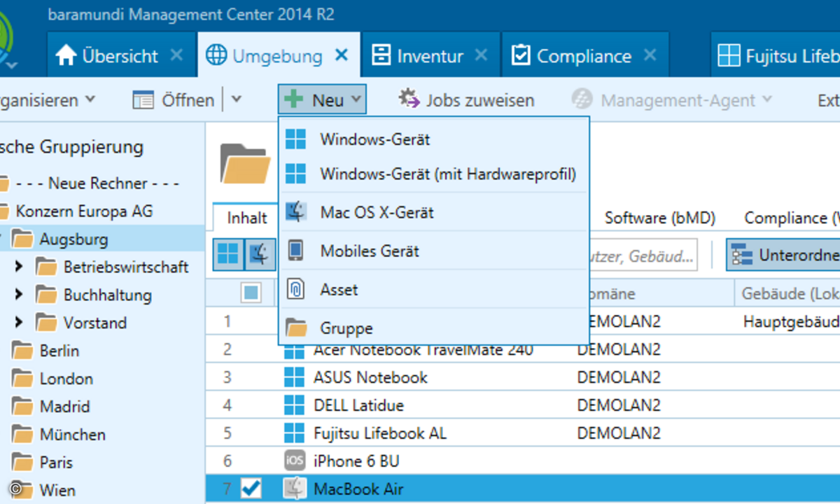Image resolution: width=840 pixels, height=504 pixels.
Task: Select the Neue Rechner tree node
Action: tap(97, 183)
